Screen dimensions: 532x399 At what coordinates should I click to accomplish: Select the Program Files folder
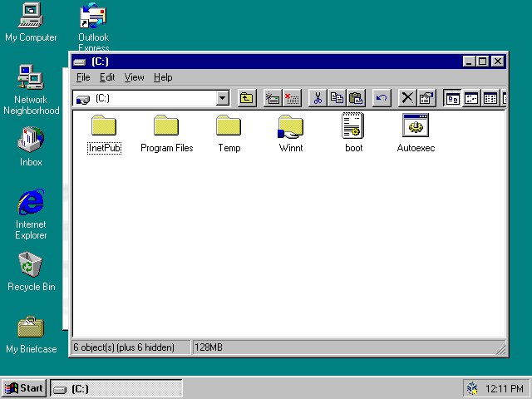(166, 135)
